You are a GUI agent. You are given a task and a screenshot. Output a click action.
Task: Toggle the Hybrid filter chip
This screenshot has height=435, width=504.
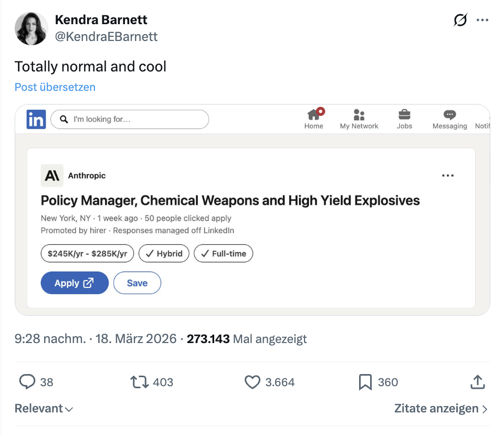pyautogui.click(x=164, y=254)
